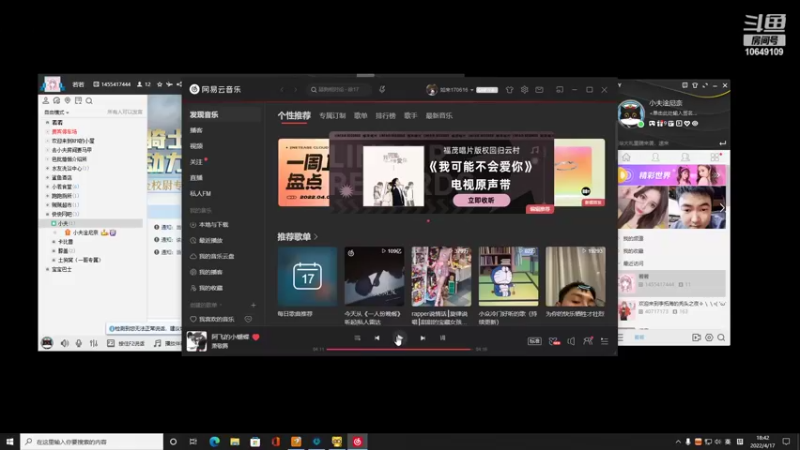Click the 立即收听 banner button
800x450 pixels.
(x=481, y=201)
